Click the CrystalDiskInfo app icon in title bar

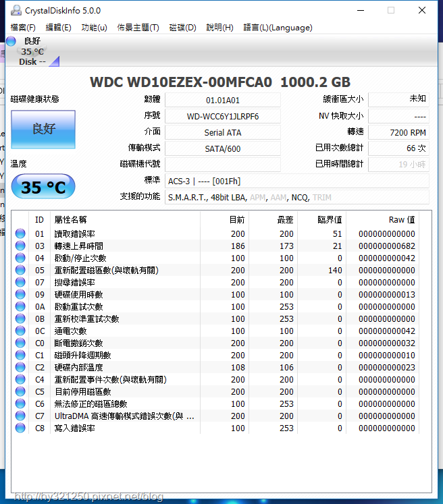(16, 11)
